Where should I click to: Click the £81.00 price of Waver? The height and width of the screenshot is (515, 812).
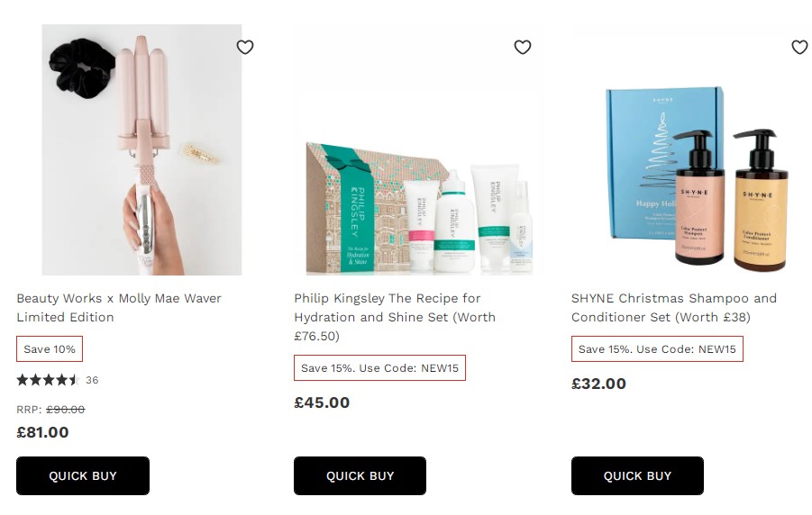[42, 432]
